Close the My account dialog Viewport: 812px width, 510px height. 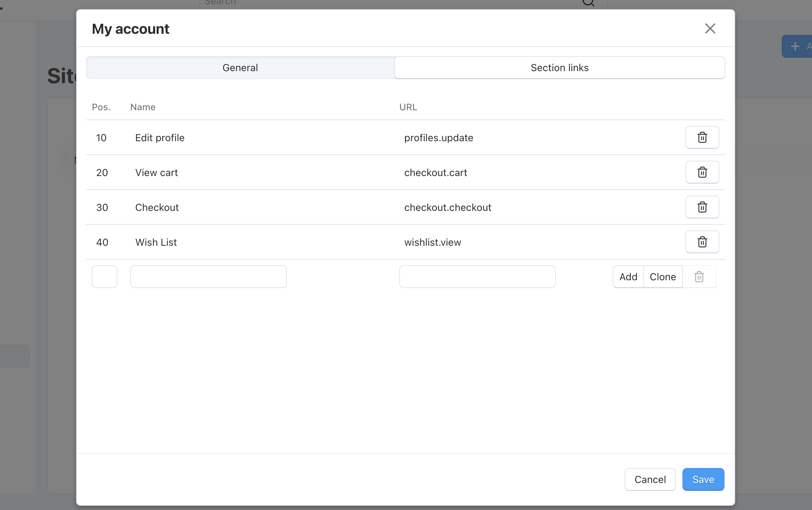[x=710, y=28]
